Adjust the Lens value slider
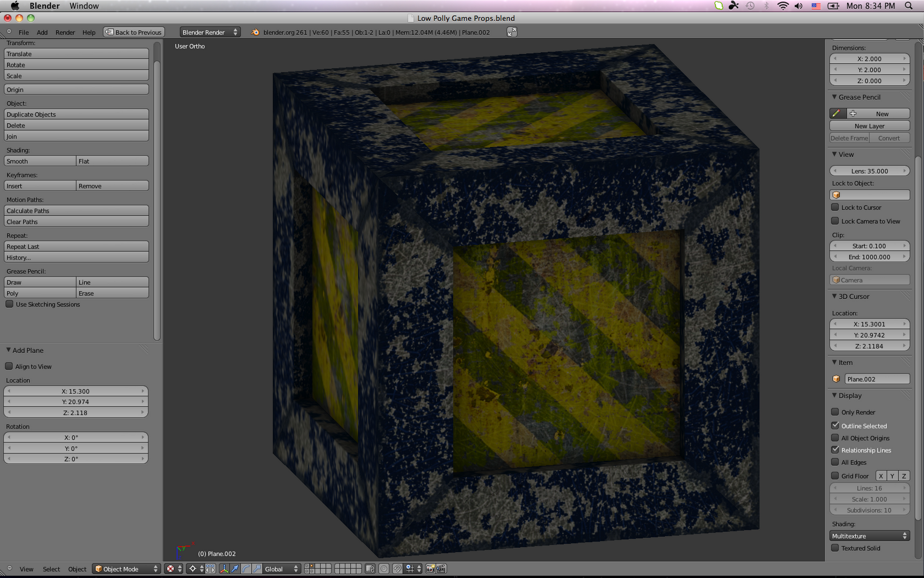Image resolution: width=924 pixels, height=578 pixels. tap(869, 171)
